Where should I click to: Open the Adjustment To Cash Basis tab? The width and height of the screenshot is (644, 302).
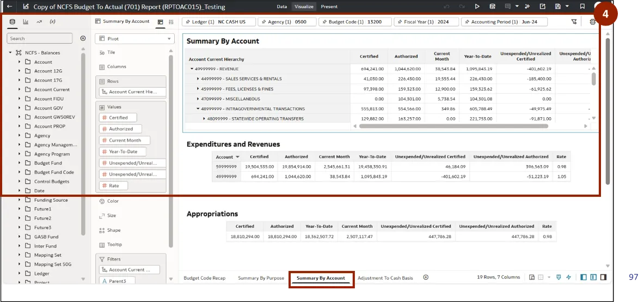point(385,278)
